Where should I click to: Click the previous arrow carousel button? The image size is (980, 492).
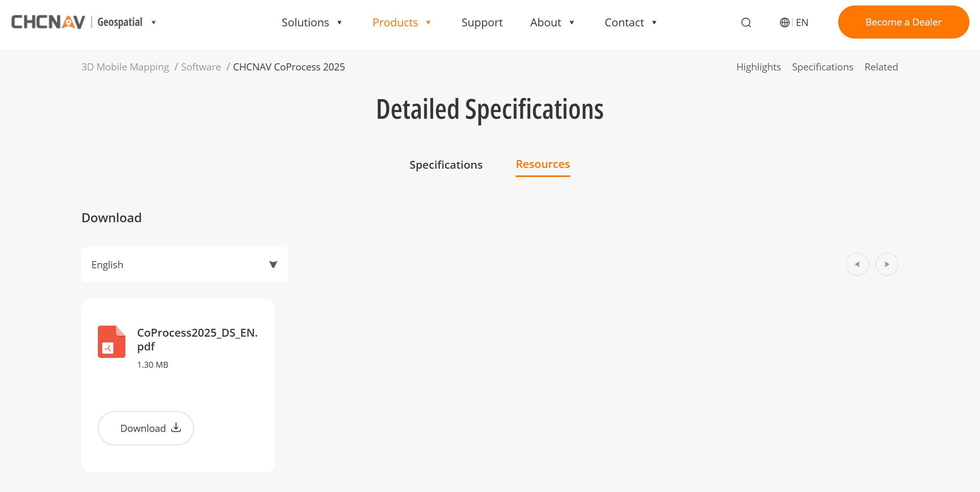click(x=857, y=264)
